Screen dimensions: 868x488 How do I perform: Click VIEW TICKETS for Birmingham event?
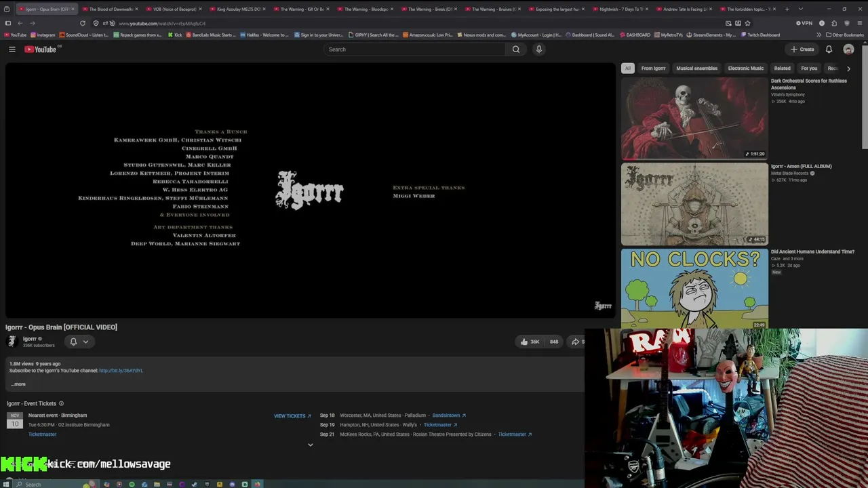pyautogui.click(x=292, y=415)
